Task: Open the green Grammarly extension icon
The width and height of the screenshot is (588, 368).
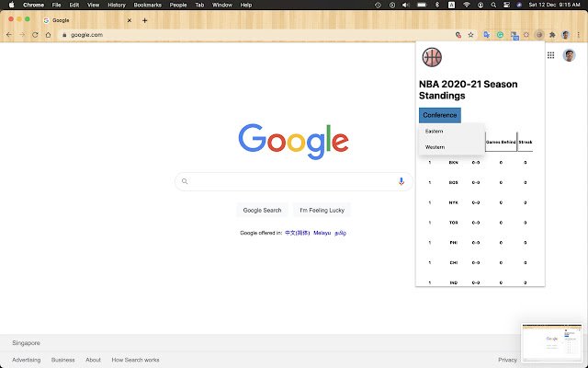Action: click(500, 35)
